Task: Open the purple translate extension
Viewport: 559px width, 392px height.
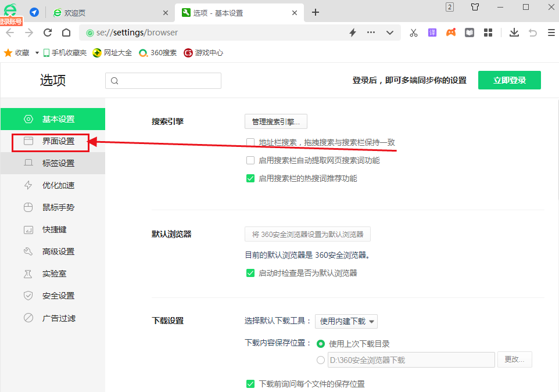Action: 432,33
